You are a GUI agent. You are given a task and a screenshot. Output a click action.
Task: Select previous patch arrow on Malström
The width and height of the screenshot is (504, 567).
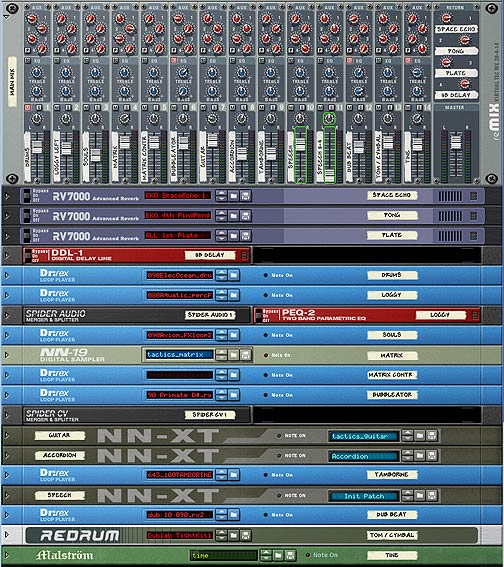(266, 553)
